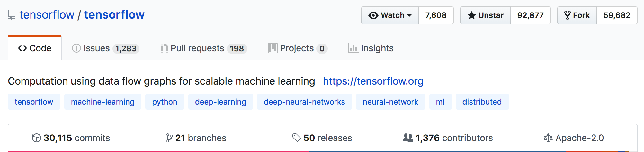Screen dimensions: 644x152
Task: Click the repository book icon
Action: click(x=12, y=15)
